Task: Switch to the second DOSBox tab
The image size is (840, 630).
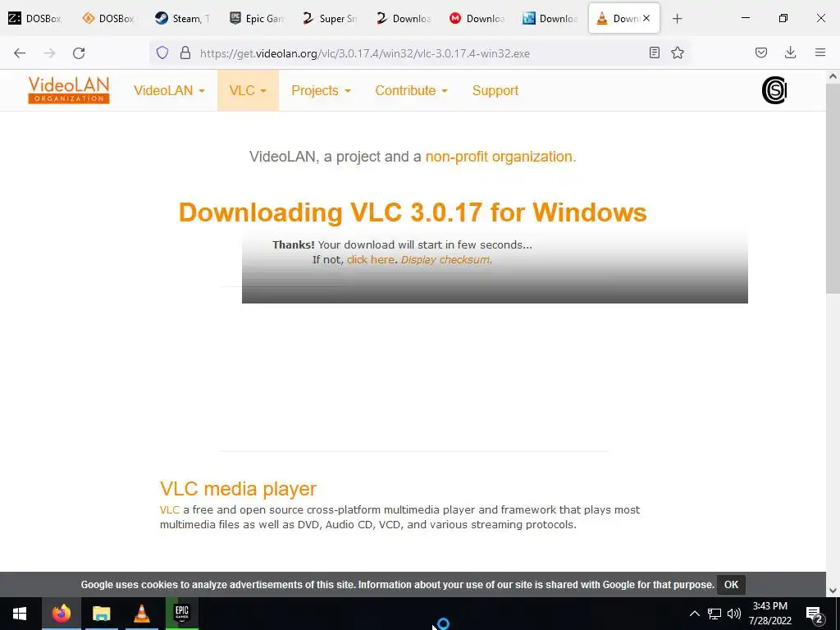Action: click(109, 18)
